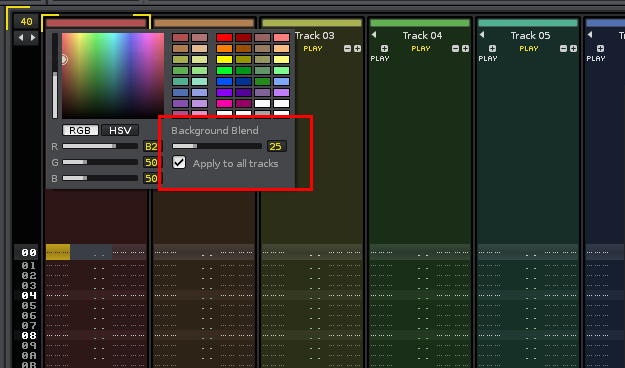Uncheck Apply to all tracks checkbox
Screen dimensions: 625x368
(x=179, y=162)
